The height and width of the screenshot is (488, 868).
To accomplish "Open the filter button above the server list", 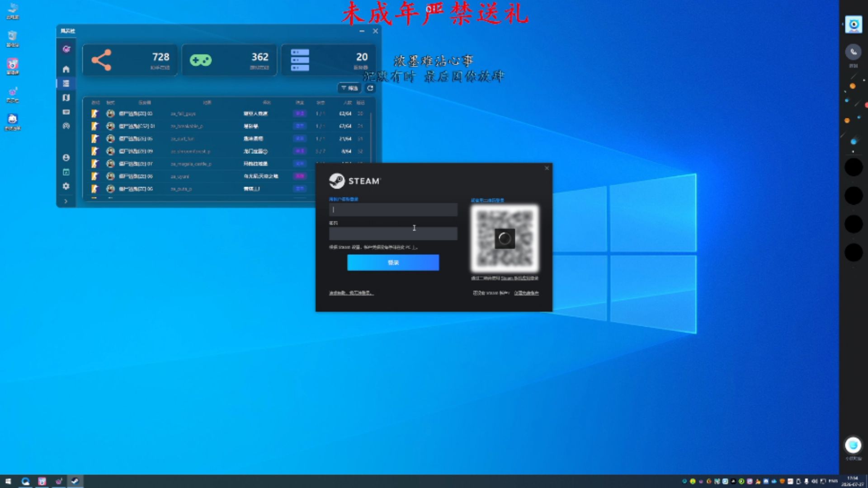I will (349, 88).
